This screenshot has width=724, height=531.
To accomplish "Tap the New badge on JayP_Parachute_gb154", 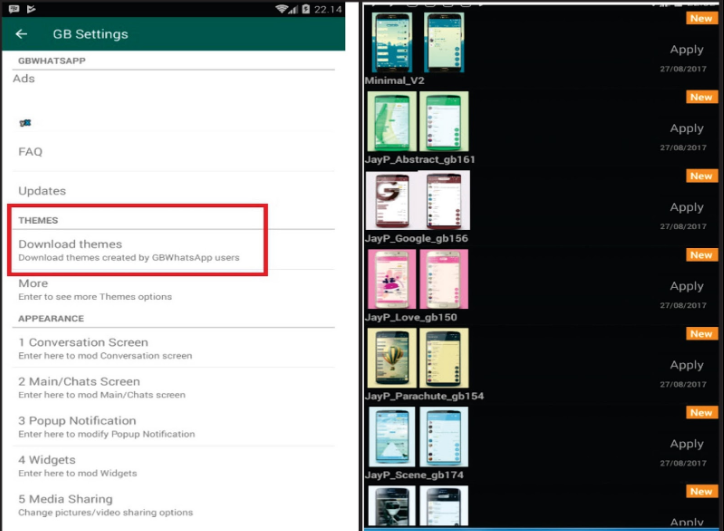I will (701, 334).
